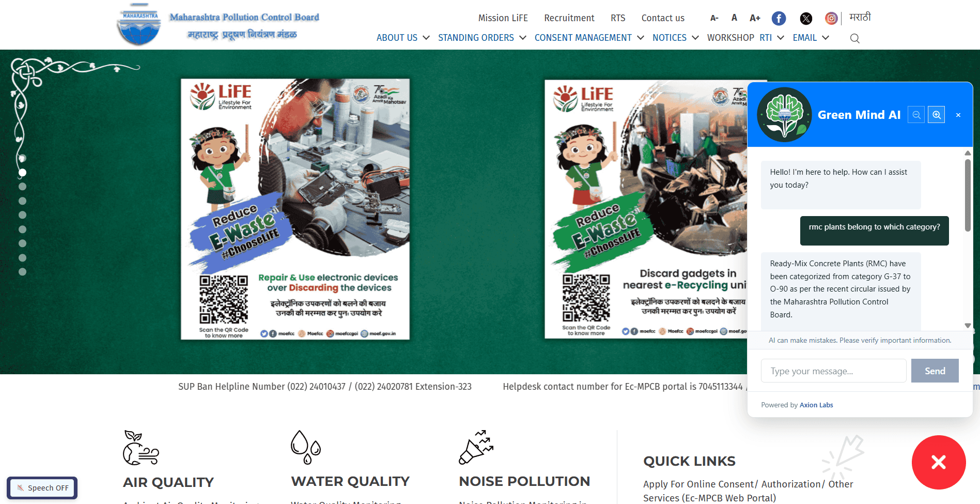This screenshot has width=980, height=504.
Task: Open the Recruitment page
Action: tap(569, 18)
